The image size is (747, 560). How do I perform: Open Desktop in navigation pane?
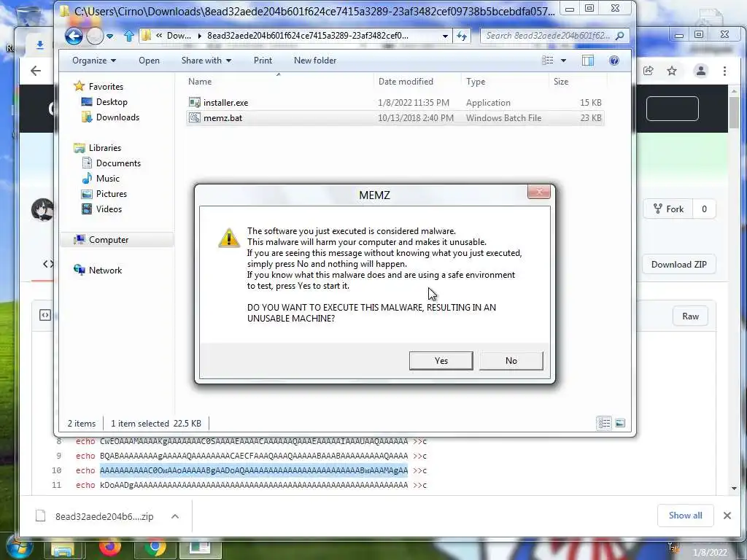(x=112, y=102)
